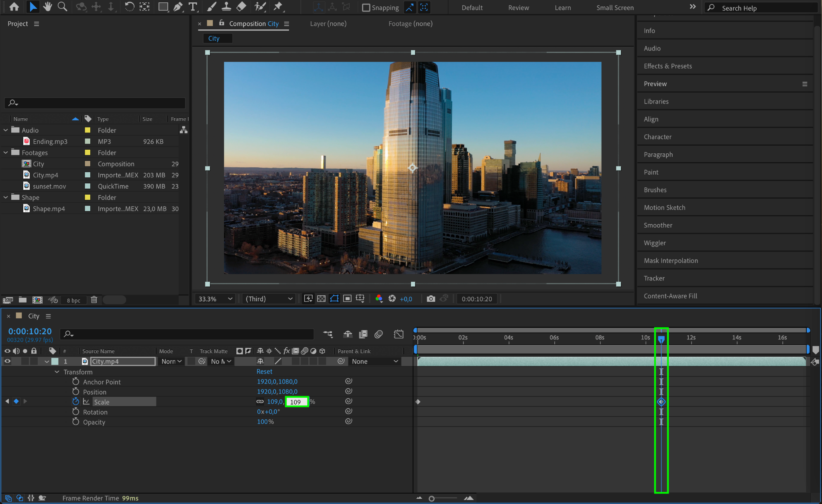This screenshot has height=504, width=822.
Task: Select the Puppet Pin tool
Action: [x=278, y=6]
